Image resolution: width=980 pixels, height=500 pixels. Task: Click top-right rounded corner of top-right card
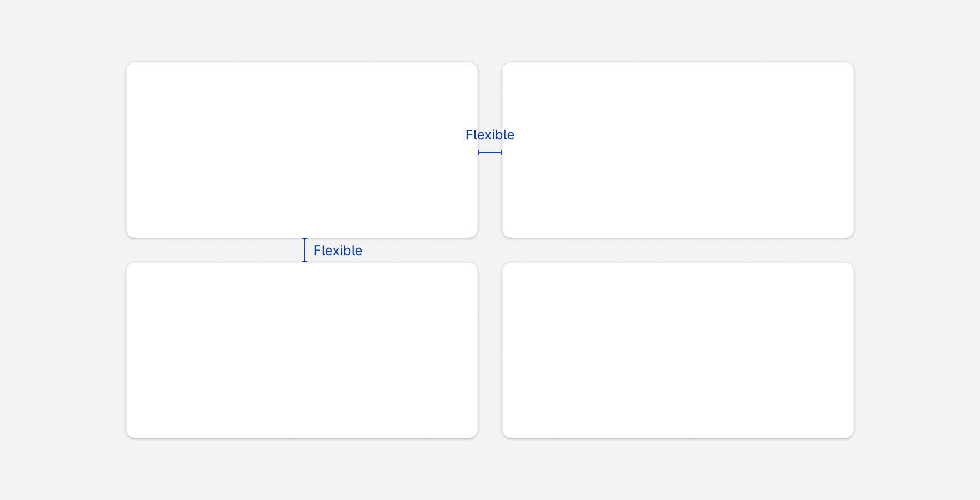(850, 66)
